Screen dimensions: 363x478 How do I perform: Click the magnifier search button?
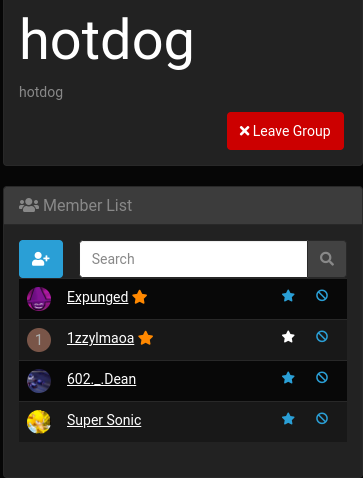coord(327,259)
